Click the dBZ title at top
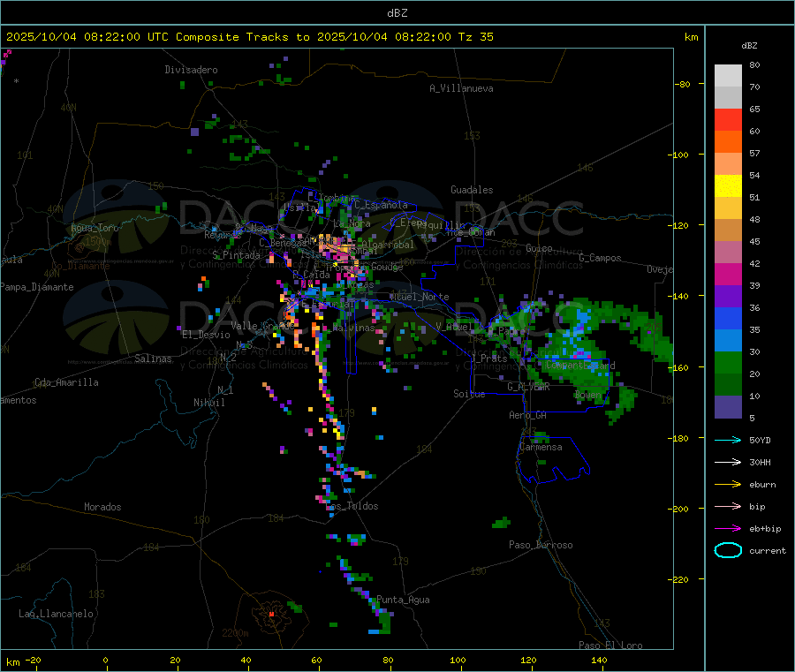Viewport: 795px width, 672px height. pyautogui.click(x=397, y=13)
